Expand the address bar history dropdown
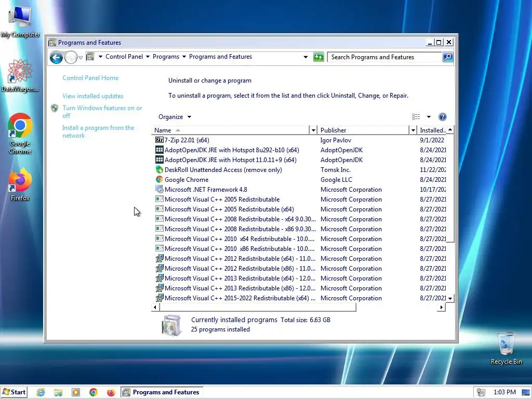Viewport: 532px width, 399px height. [x=305, y=57]
